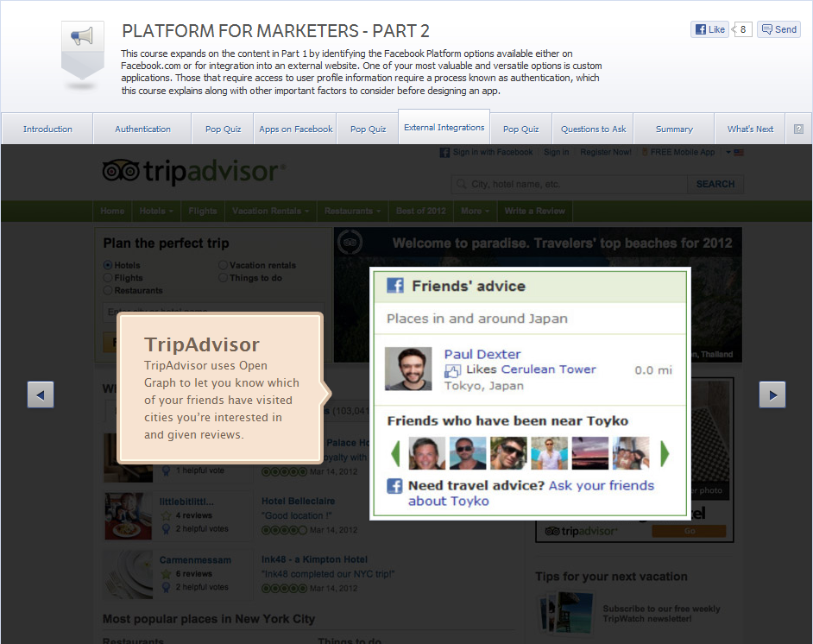Click the littlebitlittl reviewer thumbnail
The height and width of the screenshot is (644, 813).
pyautogui.click(x=128, y=516)
